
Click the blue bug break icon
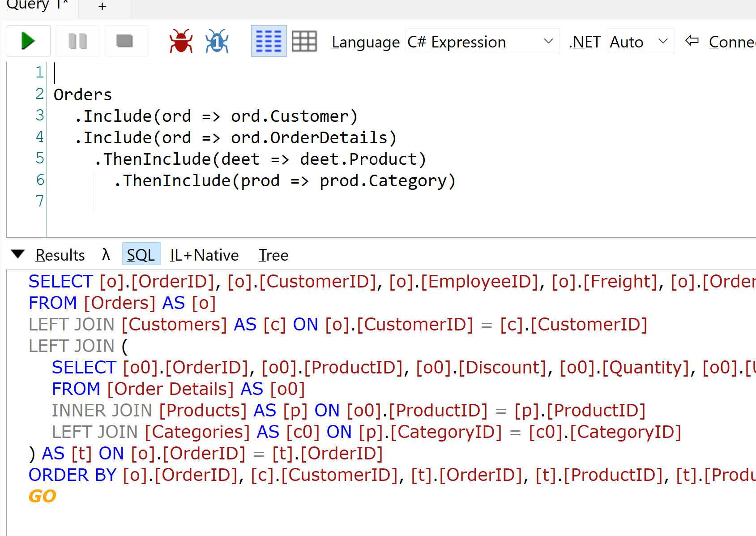pos(217,41)
